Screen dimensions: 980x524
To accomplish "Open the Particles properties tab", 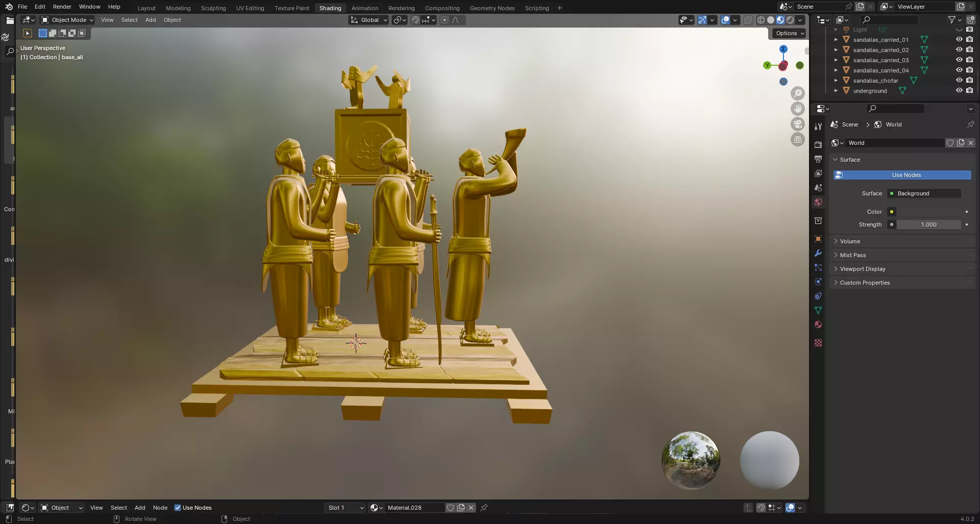I will pyautogui.click(x=818, y=267).
